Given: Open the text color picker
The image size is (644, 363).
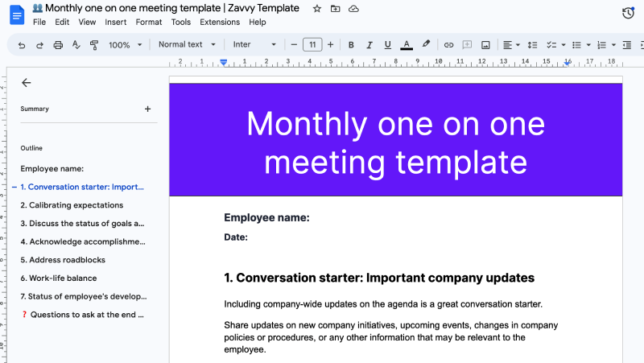Looking at the screenshot, I should click(407, 45).
